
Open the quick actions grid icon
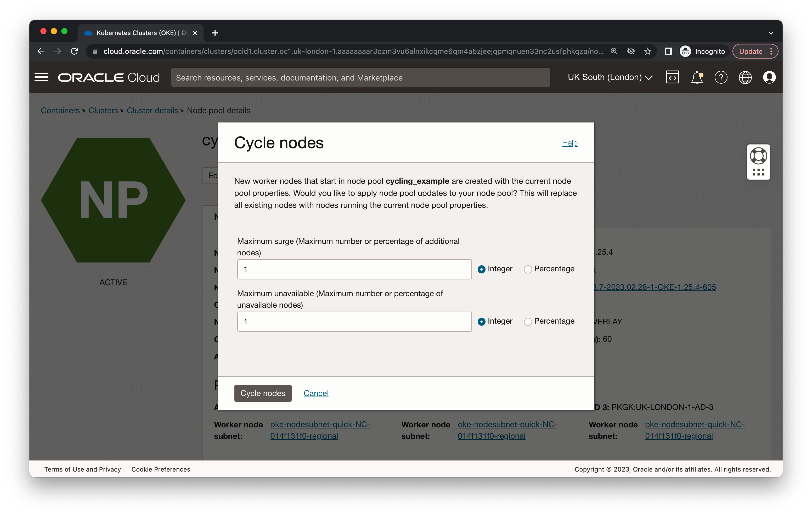tap(758, 172)
